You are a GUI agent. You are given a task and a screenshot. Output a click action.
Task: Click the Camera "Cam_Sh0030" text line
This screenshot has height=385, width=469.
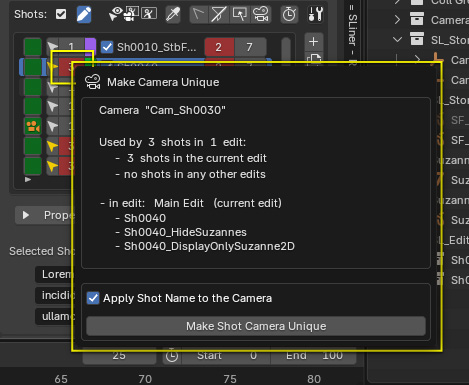click(162, 110)
